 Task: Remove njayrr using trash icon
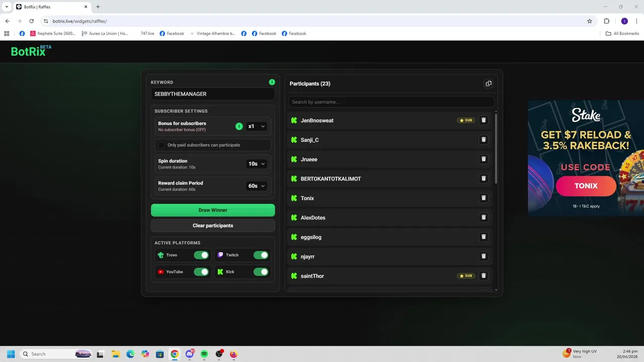(484, 256)
